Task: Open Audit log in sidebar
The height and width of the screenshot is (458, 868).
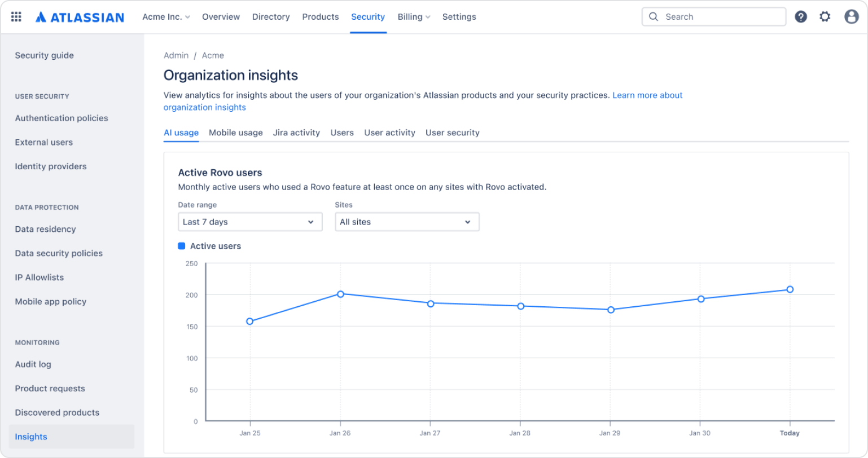Action: pyautogui.click(x=33, y=364)
